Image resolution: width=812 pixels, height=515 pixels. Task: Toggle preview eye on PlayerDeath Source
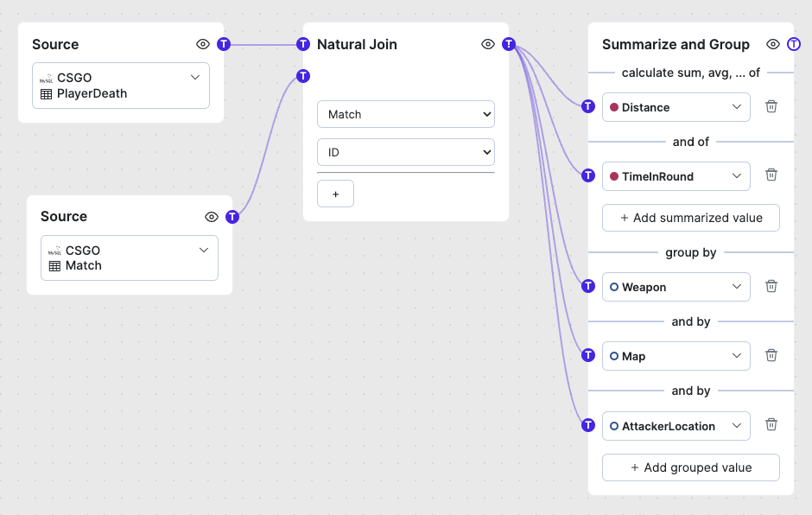(x=203, y=44)
